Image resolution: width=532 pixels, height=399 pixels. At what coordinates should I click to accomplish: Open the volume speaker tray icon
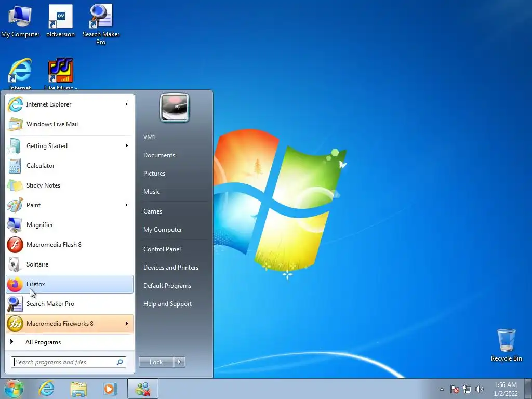click(x=480, y=389)
